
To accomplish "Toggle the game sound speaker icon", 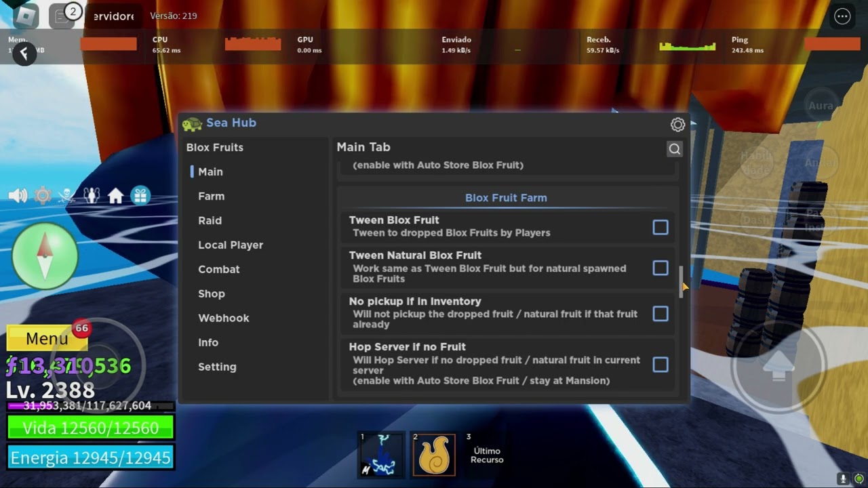I will click(18, 196).
